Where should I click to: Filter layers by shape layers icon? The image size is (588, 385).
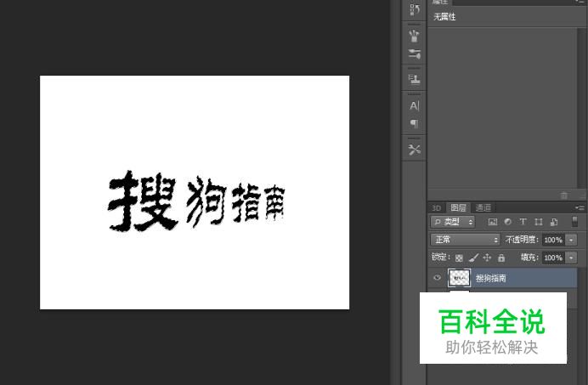(x=539, y=222)
